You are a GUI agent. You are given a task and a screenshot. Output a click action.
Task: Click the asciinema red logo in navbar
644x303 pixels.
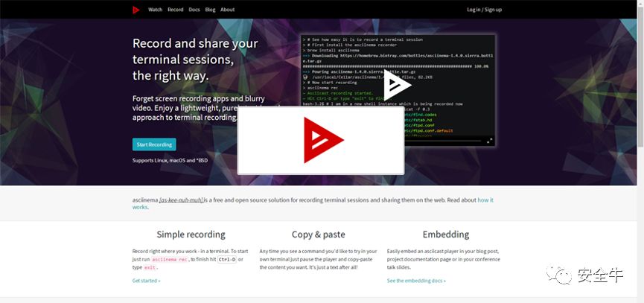tap(136, 10)
